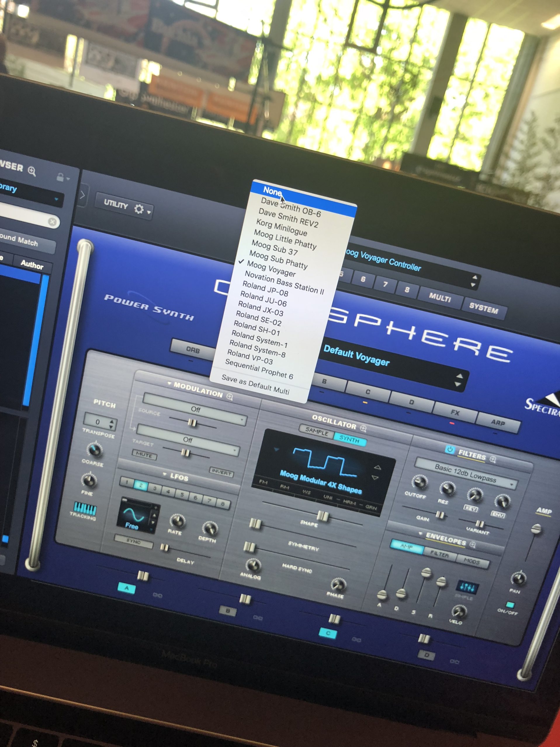Zoom the Filters section magnifier
Viewport: 560px width, 747px height.
493,459
